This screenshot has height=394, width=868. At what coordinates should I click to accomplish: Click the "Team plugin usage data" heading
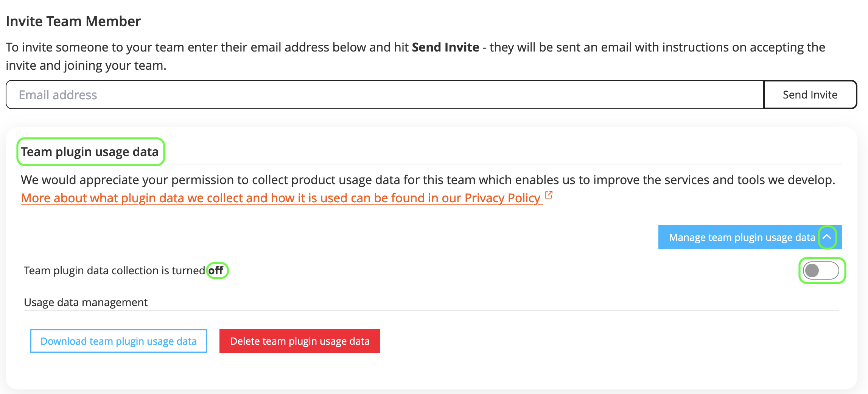point(90,152)
